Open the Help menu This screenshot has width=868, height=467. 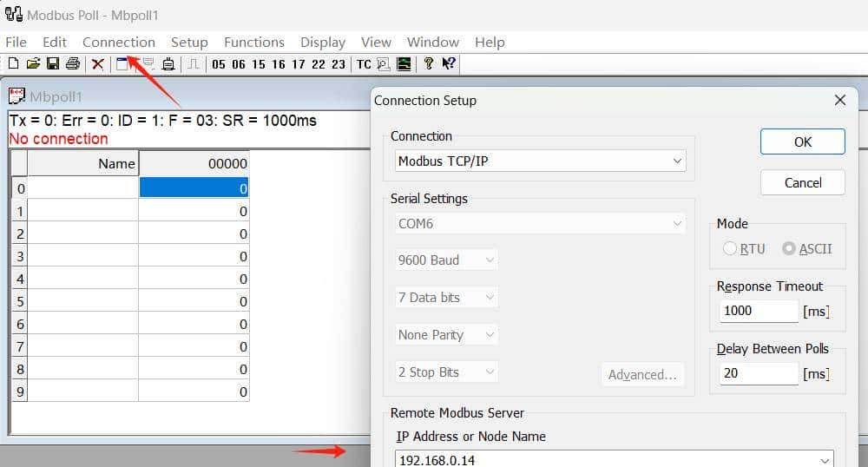(490, 42)
